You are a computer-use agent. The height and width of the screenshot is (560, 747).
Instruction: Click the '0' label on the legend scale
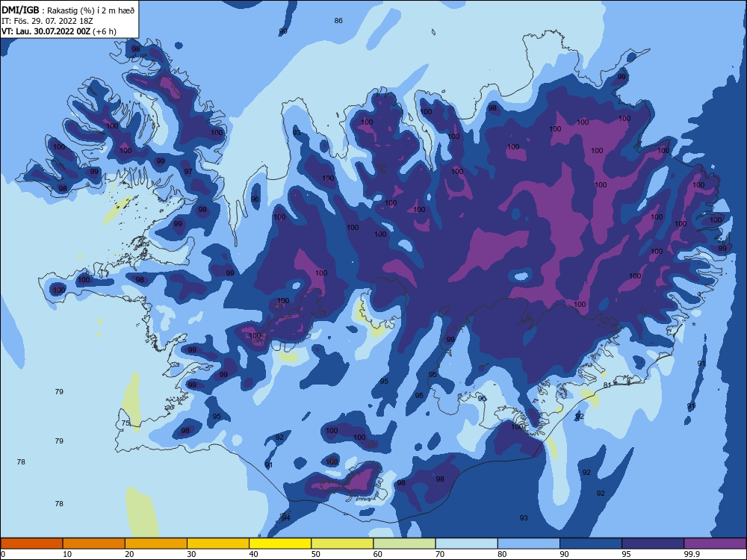click(3, 554)
